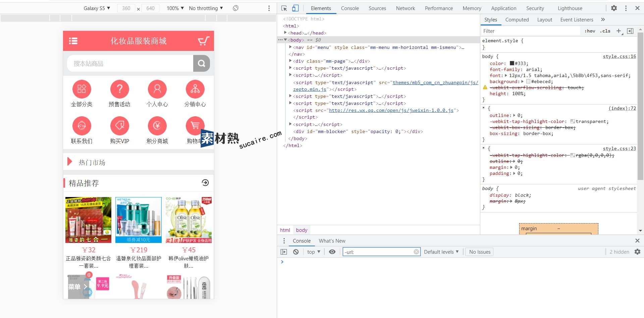The image size is (644, 318).
Task: Click the #ebeced background color swatch
Action: (528, 81)
